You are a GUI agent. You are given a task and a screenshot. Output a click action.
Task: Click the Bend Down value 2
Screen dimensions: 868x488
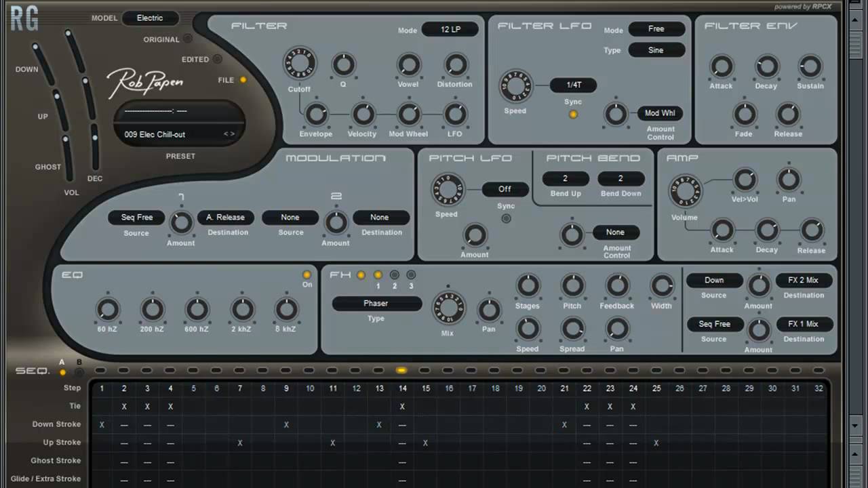coord(620,179)
